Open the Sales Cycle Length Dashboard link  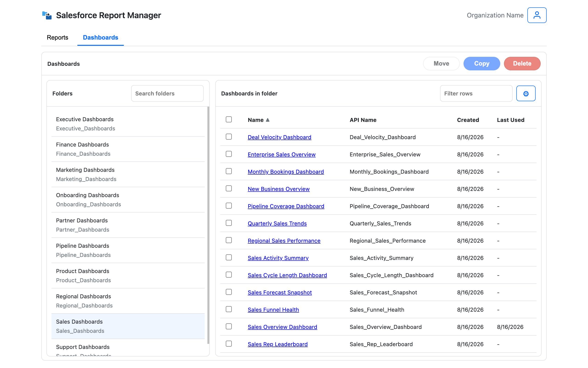pos(287,276)
